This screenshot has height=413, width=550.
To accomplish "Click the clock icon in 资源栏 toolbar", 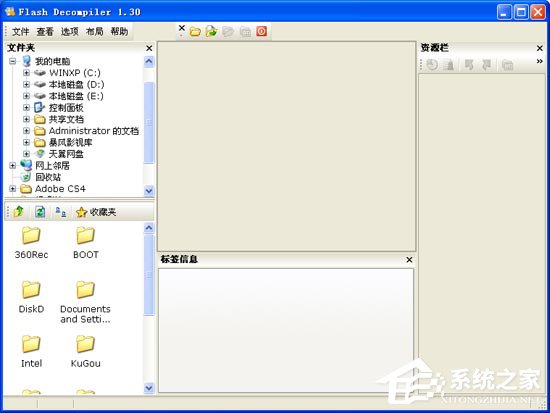I will [432, 65].
